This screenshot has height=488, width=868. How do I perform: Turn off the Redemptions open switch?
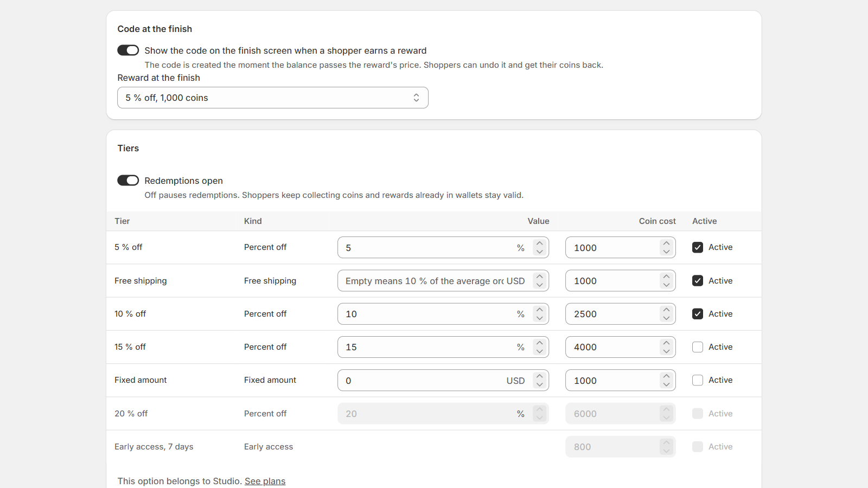[x=128, y=181]
